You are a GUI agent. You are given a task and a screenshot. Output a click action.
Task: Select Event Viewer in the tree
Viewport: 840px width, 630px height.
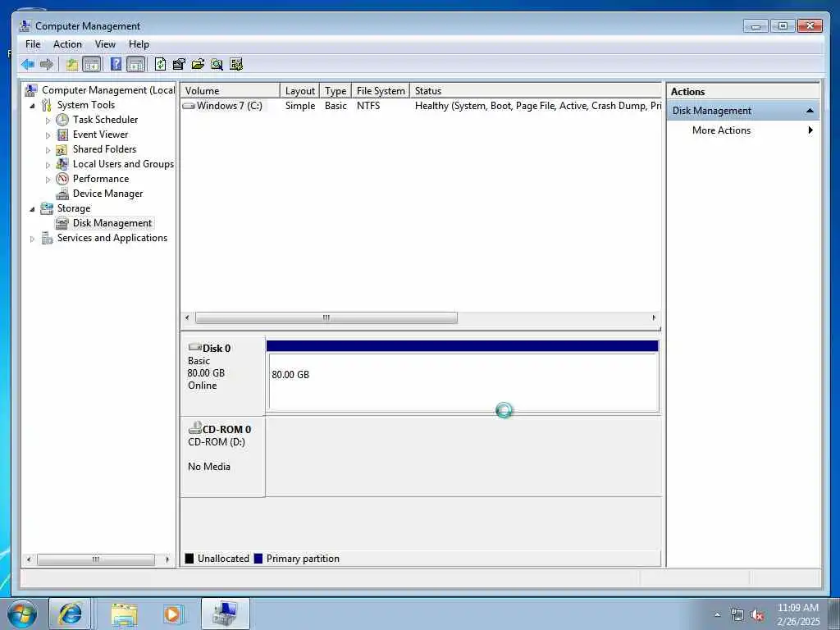point(100,135)
